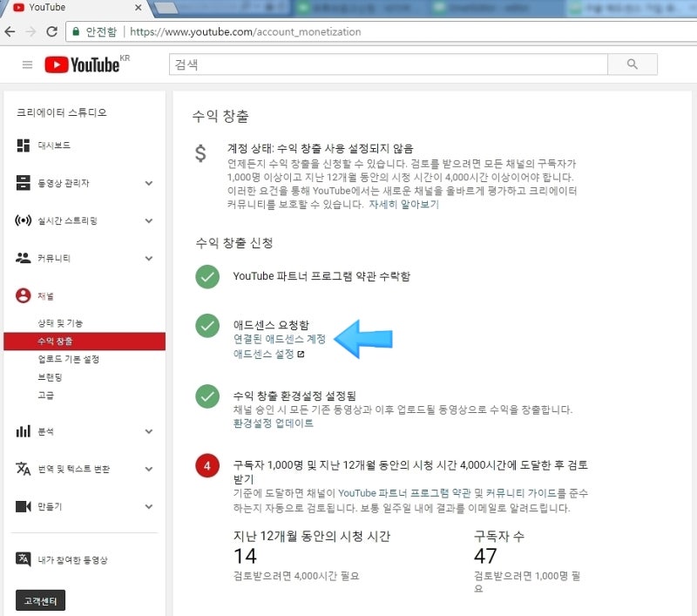Click the 자세히 알아보기 link
Image resolution: width=697 pixels, height=616 pixels.
(403, 205)
